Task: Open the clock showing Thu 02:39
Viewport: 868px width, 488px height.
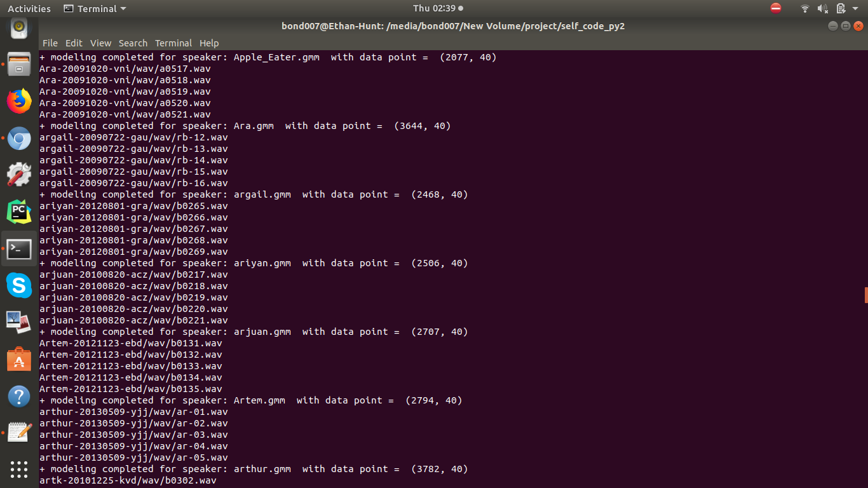Action: [438, 8]
